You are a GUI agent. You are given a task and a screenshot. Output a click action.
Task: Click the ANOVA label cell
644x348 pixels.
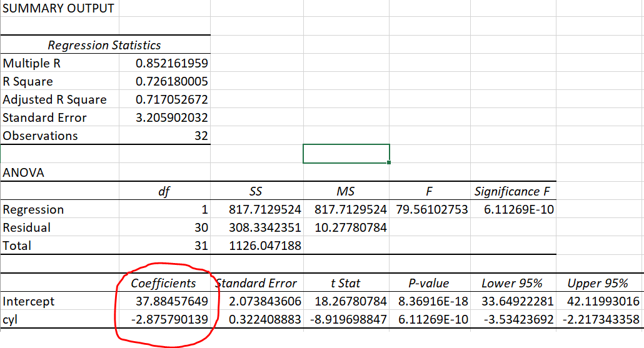pos(24,172)
